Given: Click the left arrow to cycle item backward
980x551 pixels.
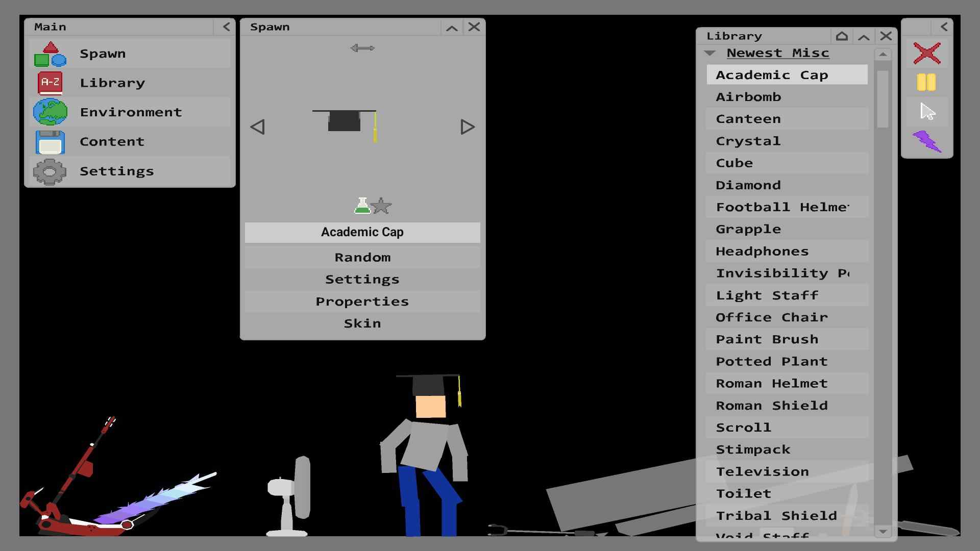Looking at the screenshot, I should pyautogui.click(x=258, y=127).
